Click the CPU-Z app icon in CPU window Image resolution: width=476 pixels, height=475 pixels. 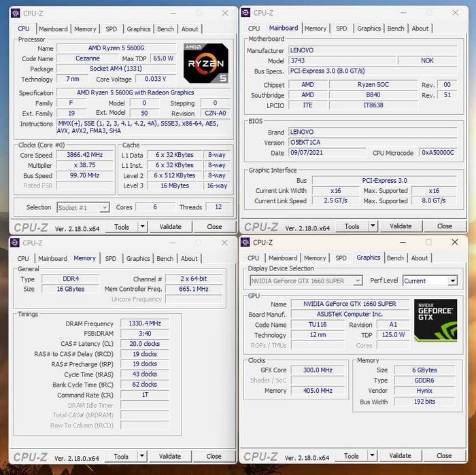click(x=15, y=14)
